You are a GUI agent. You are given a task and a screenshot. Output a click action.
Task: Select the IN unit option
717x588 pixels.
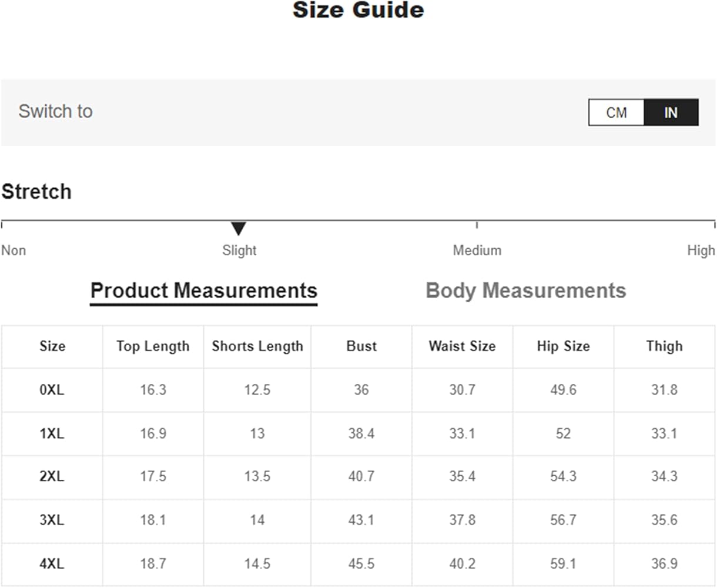tap(671, 112)
